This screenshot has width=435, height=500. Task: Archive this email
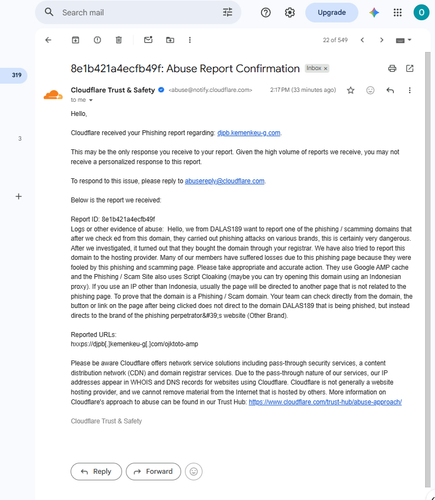point(75,40)
